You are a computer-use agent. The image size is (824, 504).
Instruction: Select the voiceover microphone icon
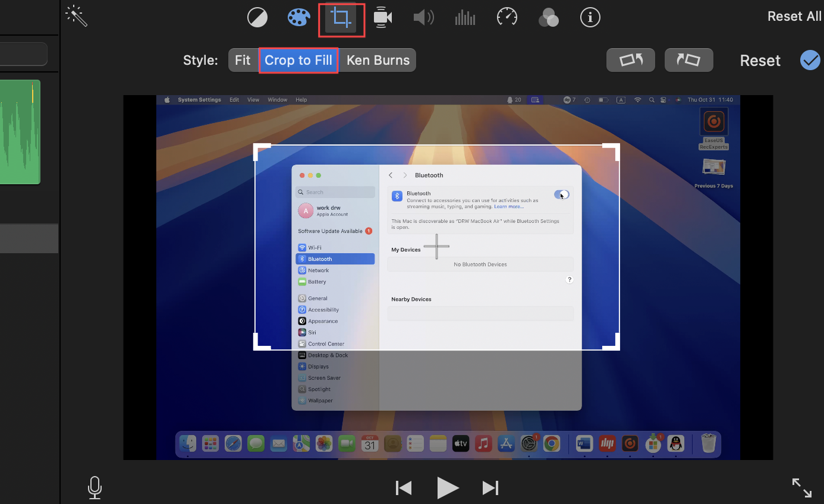[95, 487]
